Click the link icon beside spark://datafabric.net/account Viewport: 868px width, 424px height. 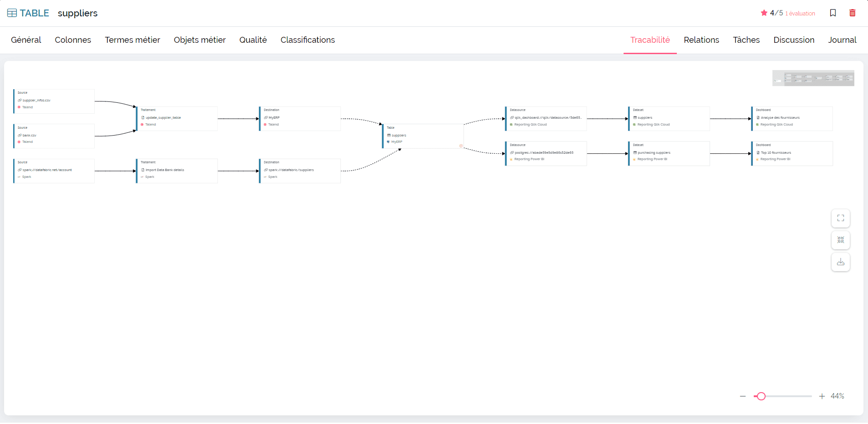(20, 170)
